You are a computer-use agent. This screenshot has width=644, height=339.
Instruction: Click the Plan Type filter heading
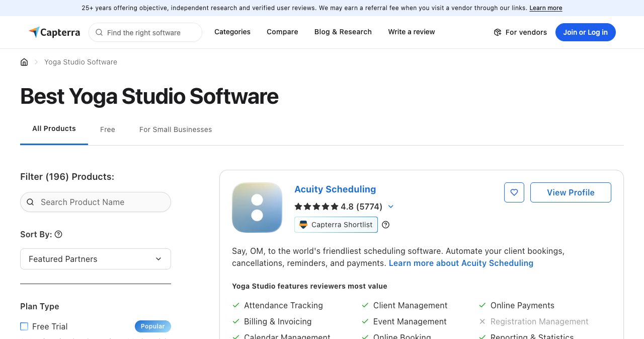pyautogui.click(x=40, y=306)
